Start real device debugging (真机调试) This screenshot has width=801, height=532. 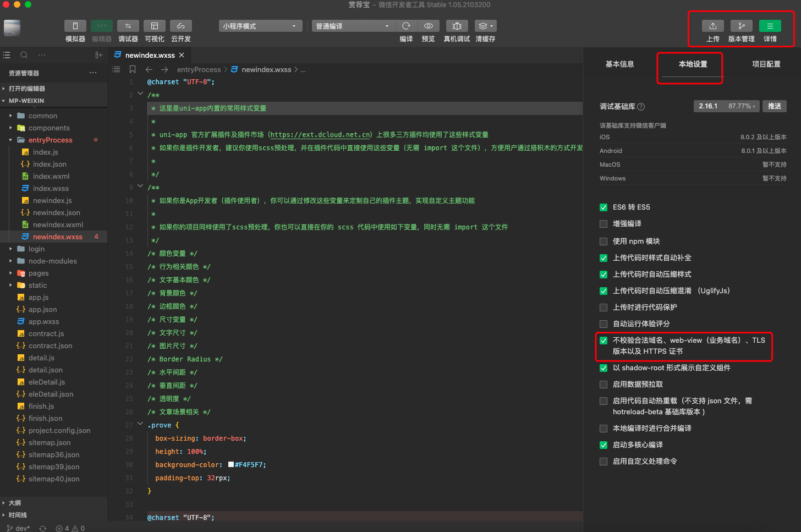[x=457, y=26]
